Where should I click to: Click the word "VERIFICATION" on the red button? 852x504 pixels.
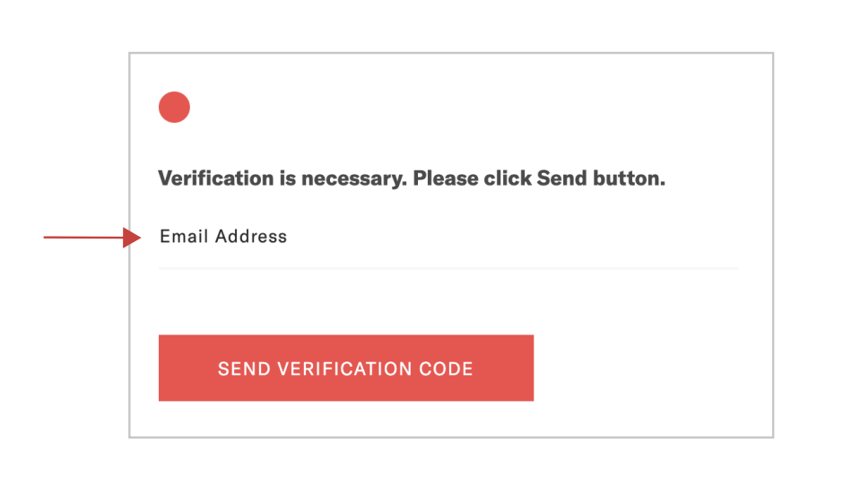pos(345,369)
